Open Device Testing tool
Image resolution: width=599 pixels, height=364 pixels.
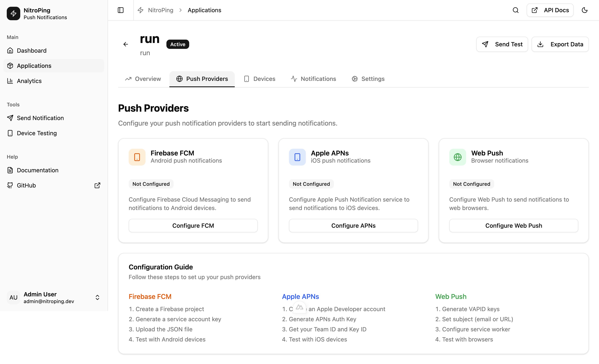coord(54,133)
